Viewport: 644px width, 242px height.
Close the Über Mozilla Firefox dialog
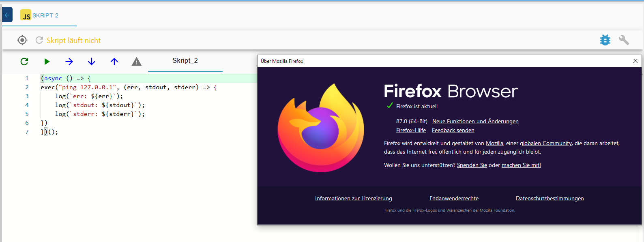[635, 61]
